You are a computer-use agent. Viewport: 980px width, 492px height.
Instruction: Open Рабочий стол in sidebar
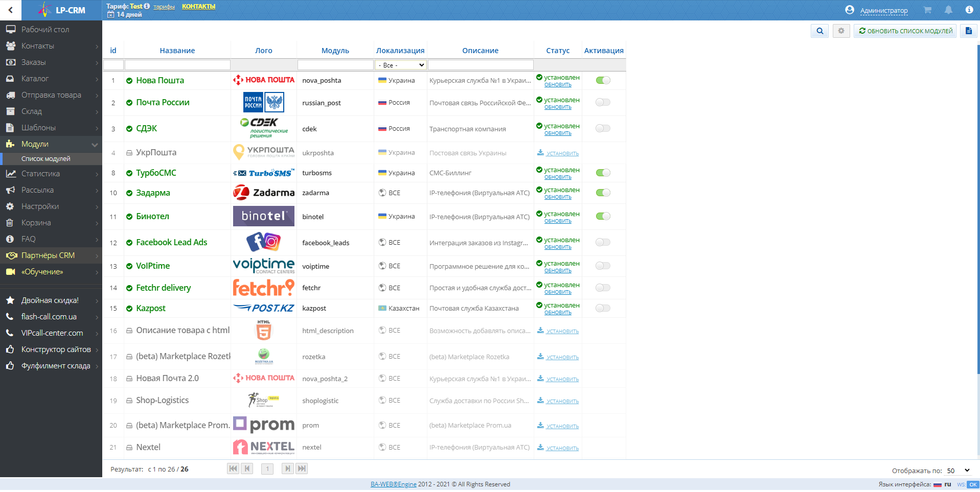(x=51, y=30)
